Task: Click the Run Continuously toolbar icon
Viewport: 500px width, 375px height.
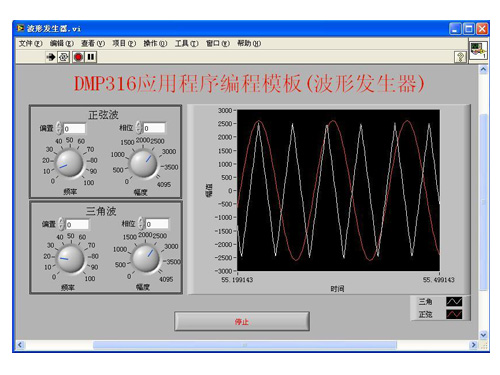Action: 63,57
